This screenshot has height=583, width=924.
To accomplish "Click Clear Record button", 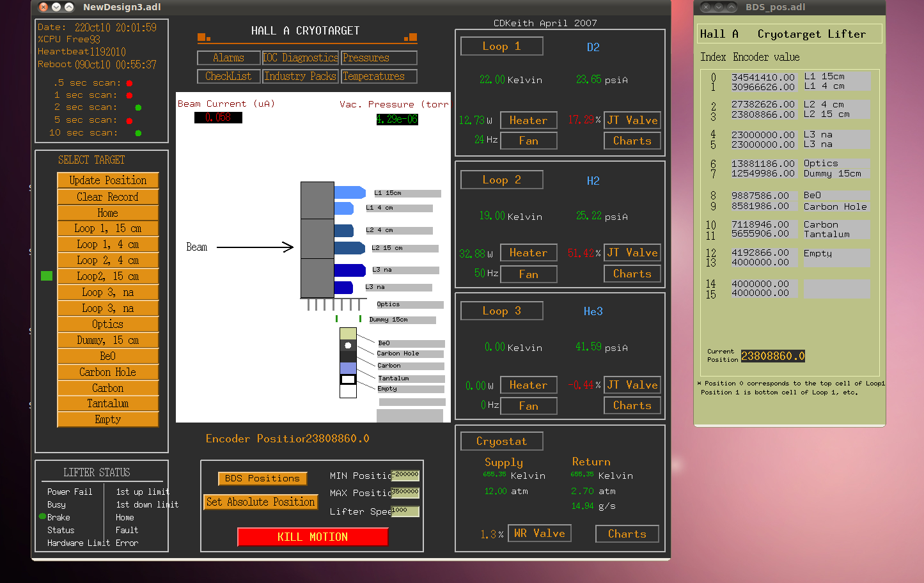I will click(x=108, y=197).
